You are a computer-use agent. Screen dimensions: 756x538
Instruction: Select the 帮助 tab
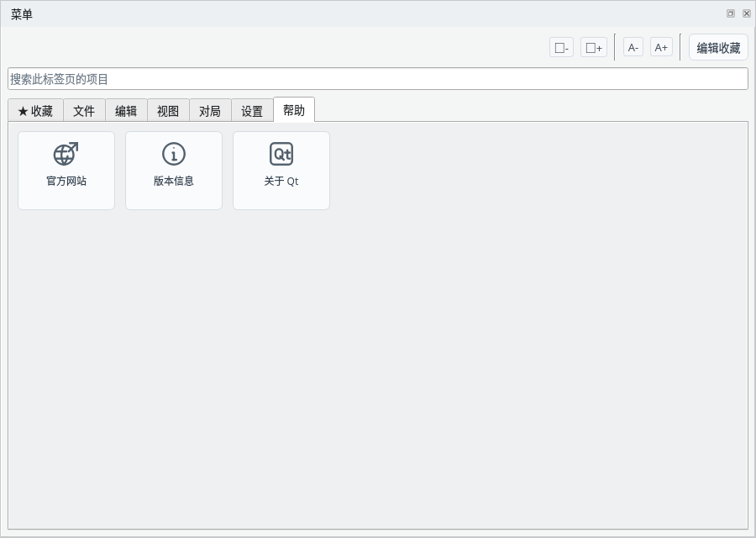pyautogui.click(x=294, y=109)
